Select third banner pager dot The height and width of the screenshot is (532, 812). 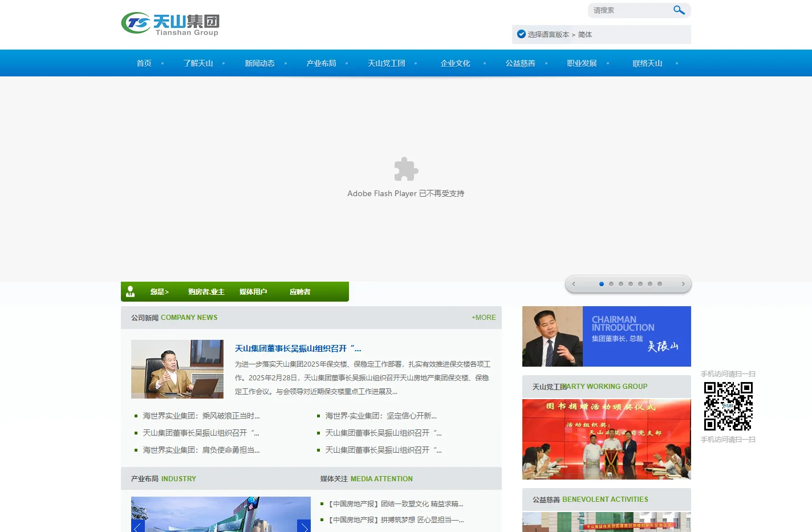[x=621, y=284]
